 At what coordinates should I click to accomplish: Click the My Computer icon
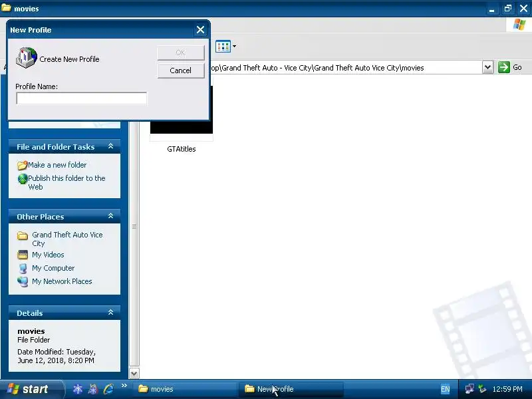point(23,269)
